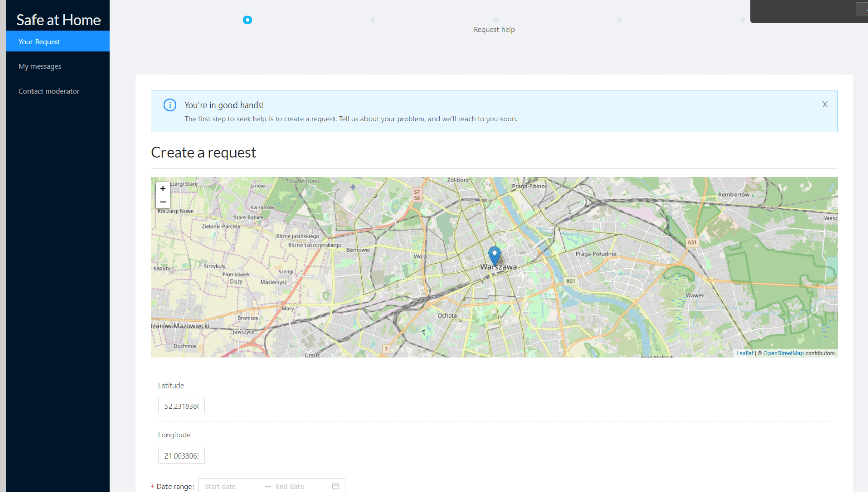Select the second progress step dot

point(373,20)
